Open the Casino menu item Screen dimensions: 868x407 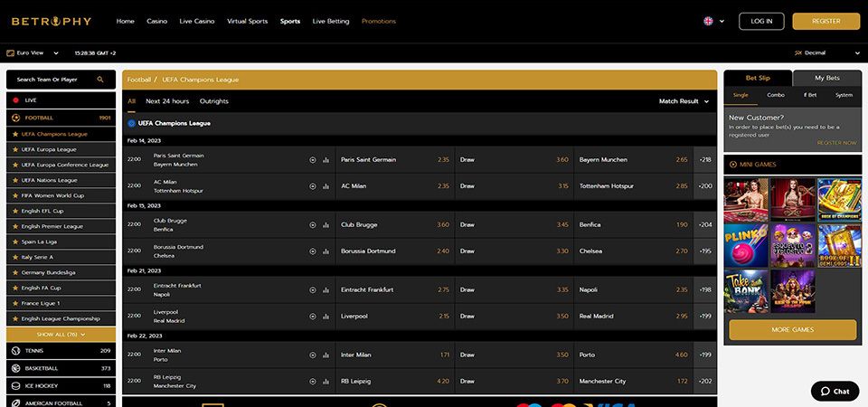156,22
